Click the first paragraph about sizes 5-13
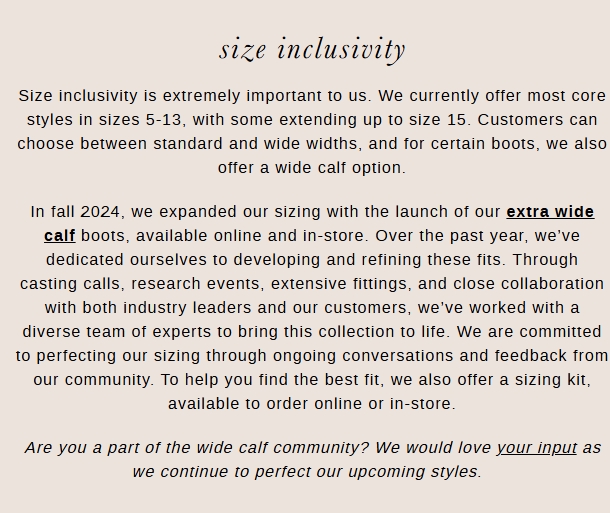Screen dimensions: 610x513 tap(312, 132)
